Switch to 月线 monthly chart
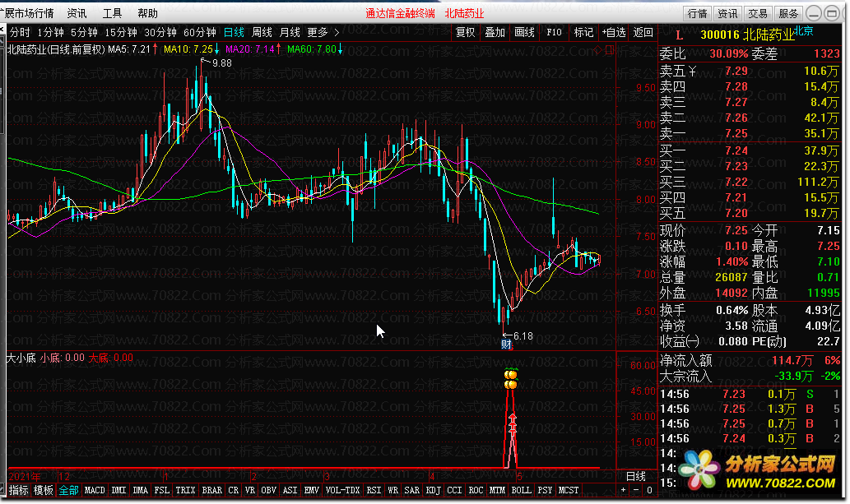The height and width of the screenshot is (504, 850). (x=290, y=33)
